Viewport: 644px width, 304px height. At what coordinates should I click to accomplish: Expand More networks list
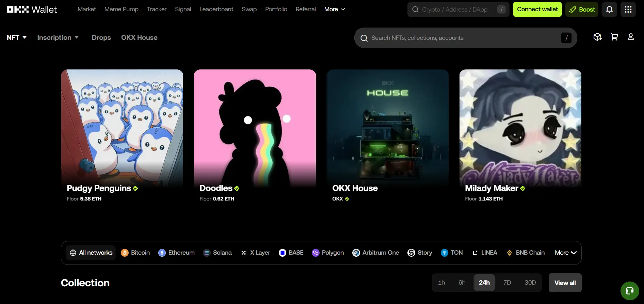(565, 253)
